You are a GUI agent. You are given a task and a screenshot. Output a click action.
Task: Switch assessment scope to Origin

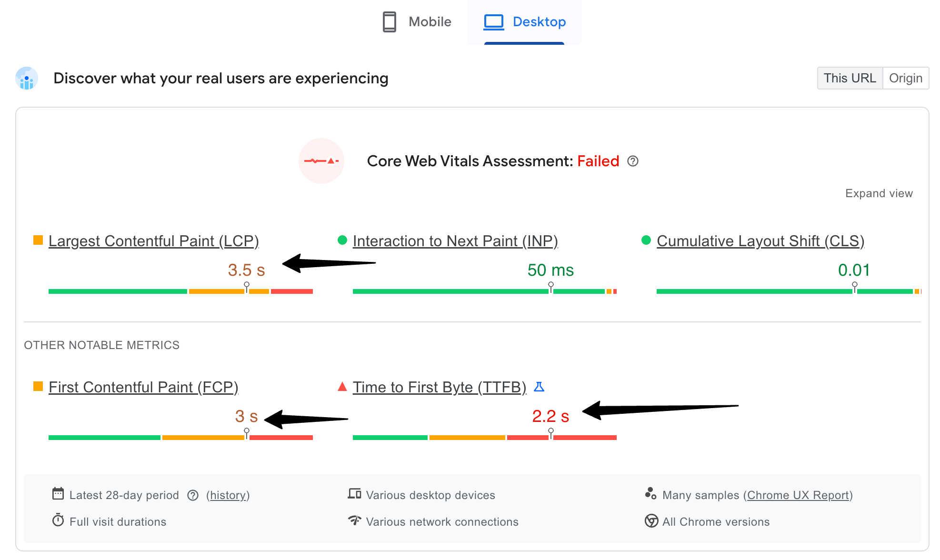pos(906,78)
